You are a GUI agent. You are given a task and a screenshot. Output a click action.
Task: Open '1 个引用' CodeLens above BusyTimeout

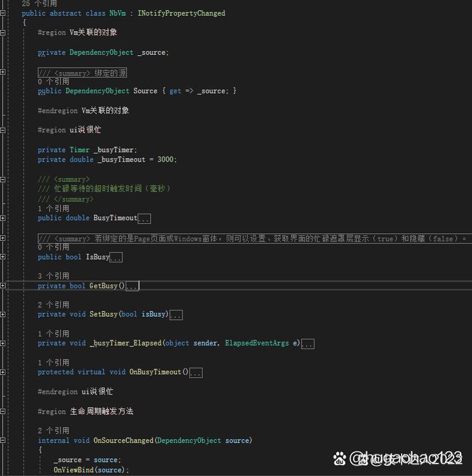pyautogui.click(x=53, y=209)
